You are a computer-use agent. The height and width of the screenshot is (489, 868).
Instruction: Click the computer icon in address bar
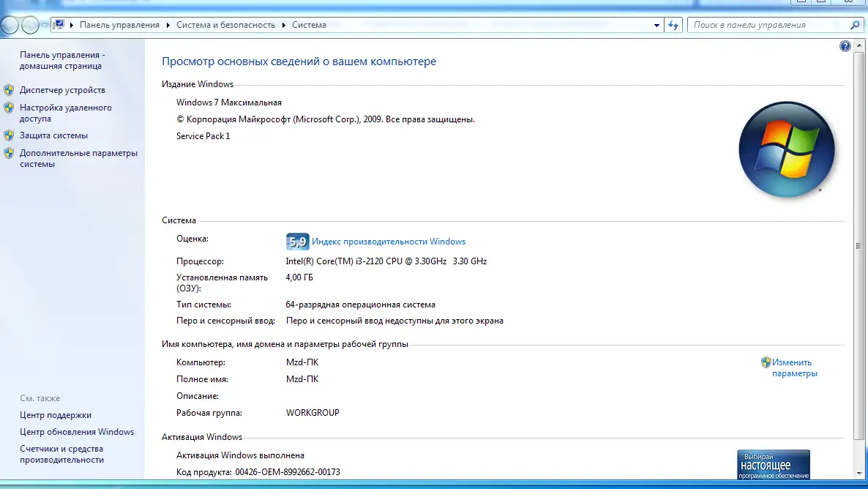[58, 25]
